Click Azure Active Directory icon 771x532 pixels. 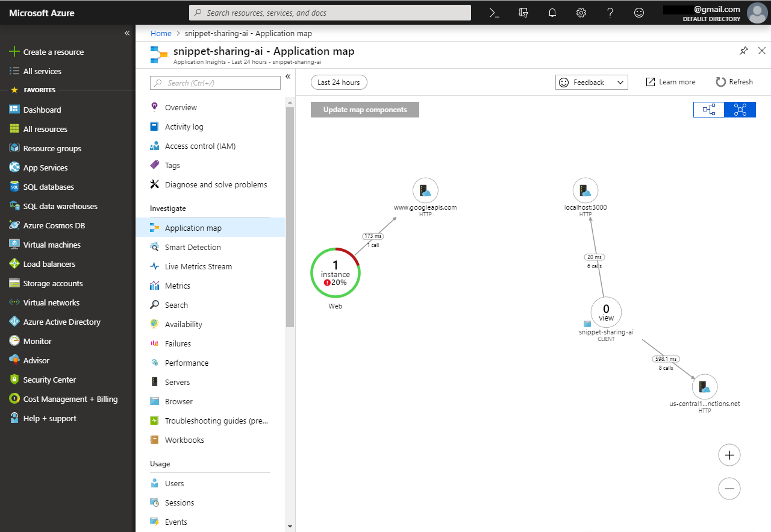click(x=14, y=322)
